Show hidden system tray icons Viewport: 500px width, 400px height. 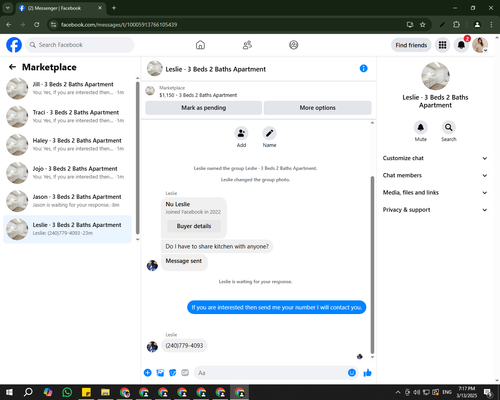pos(398,392)
